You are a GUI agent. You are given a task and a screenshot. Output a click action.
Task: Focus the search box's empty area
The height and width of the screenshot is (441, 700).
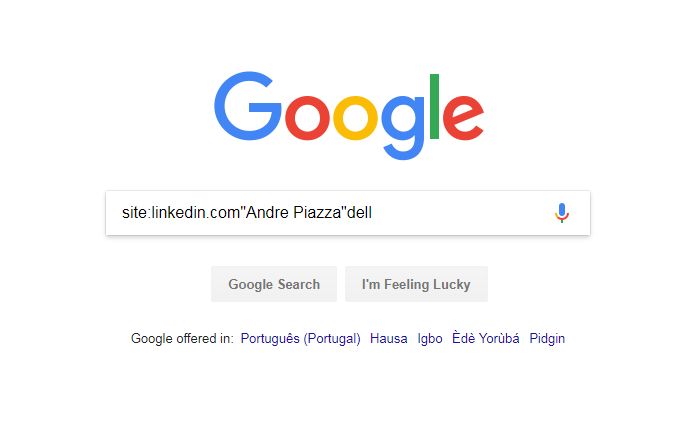[x=460, y=213]
